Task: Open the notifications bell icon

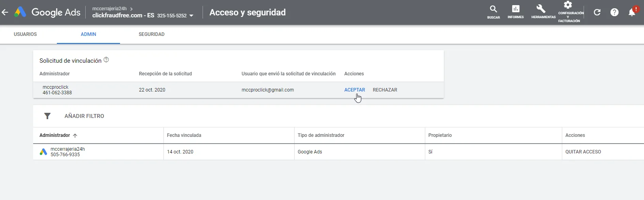Action: pos(632,12)
